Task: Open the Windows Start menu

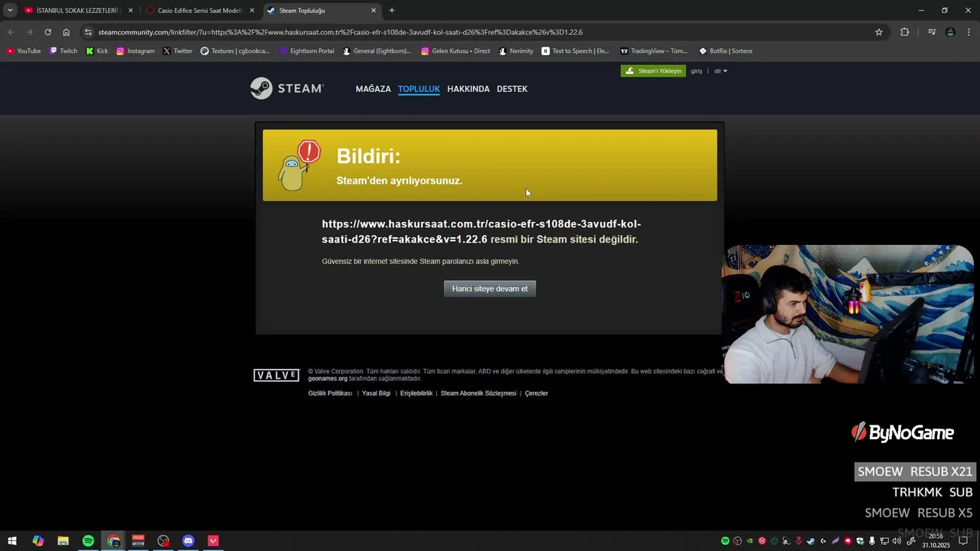Action: pyautogui.click(x=12, y=541)
